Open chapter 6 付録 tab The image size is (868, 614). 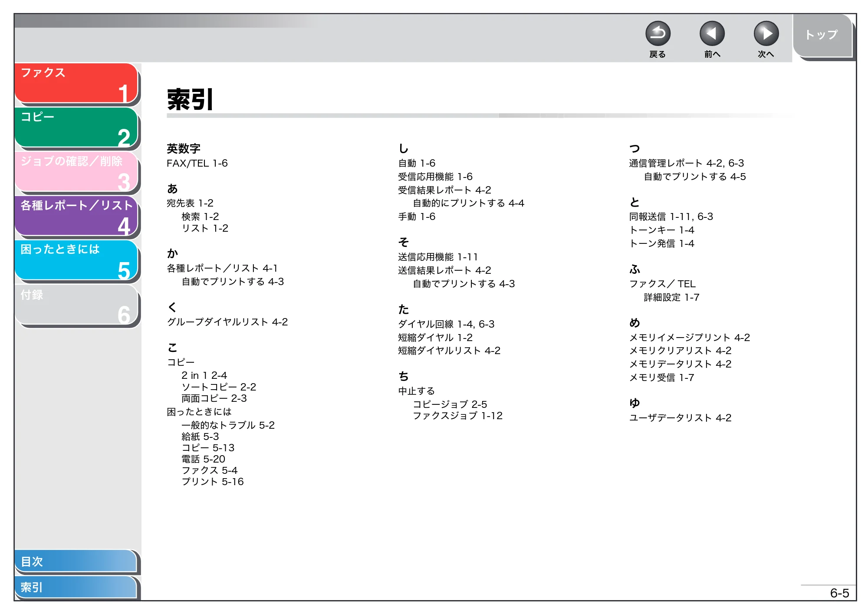point(76,305)
